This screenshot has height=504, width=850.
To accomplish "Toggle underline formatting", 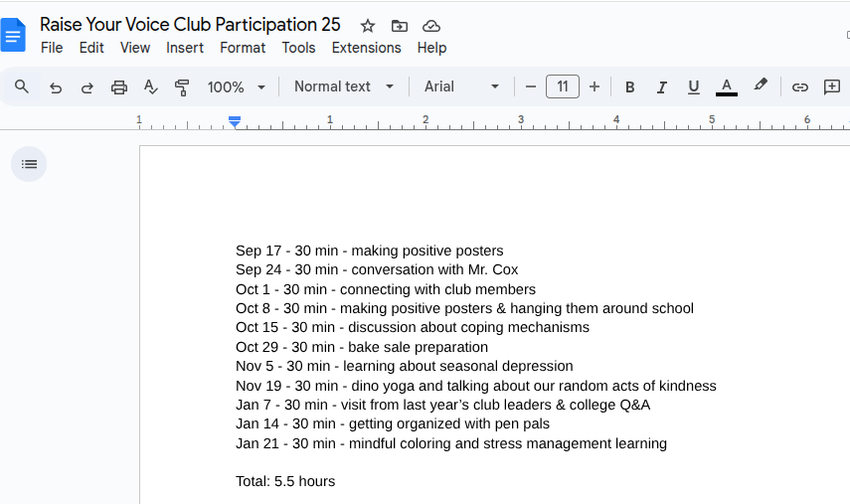I will [694, 86].
